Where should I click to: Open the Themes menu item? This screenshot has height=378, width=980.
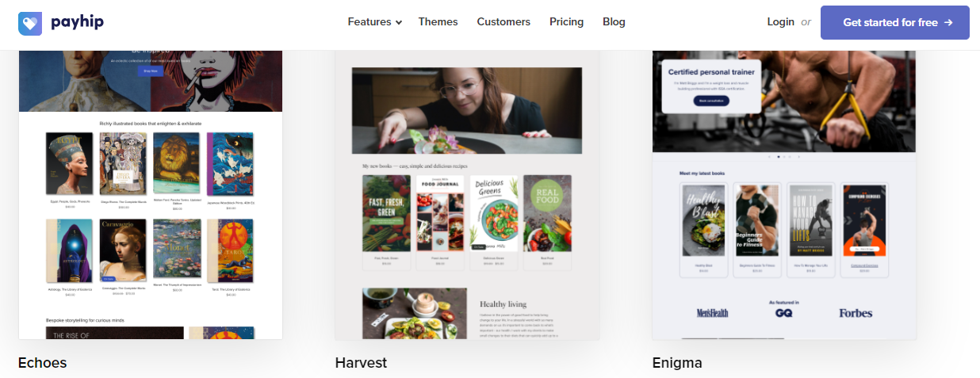(438, 21)
